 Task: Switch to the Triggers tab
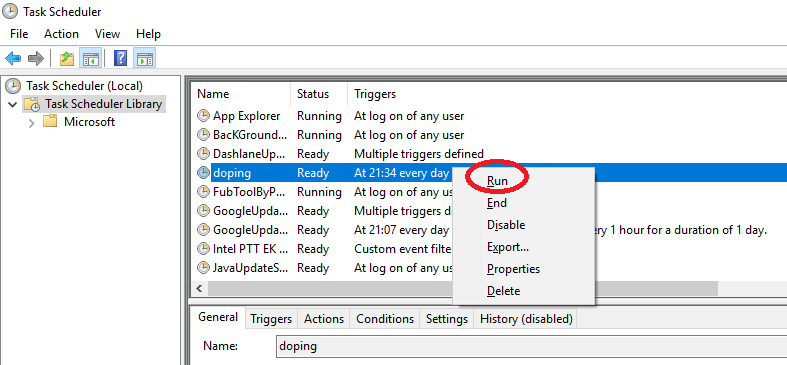click(271, 319)
